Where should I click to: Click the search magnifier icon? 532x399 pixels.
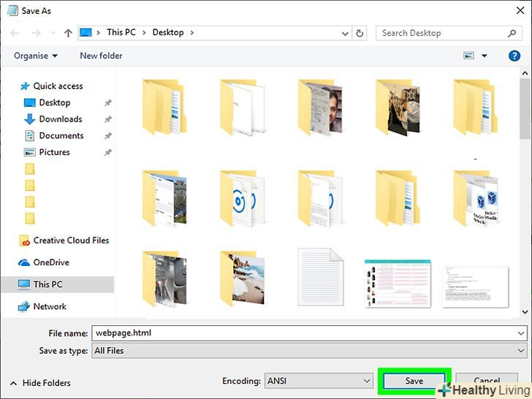(512, 33)
